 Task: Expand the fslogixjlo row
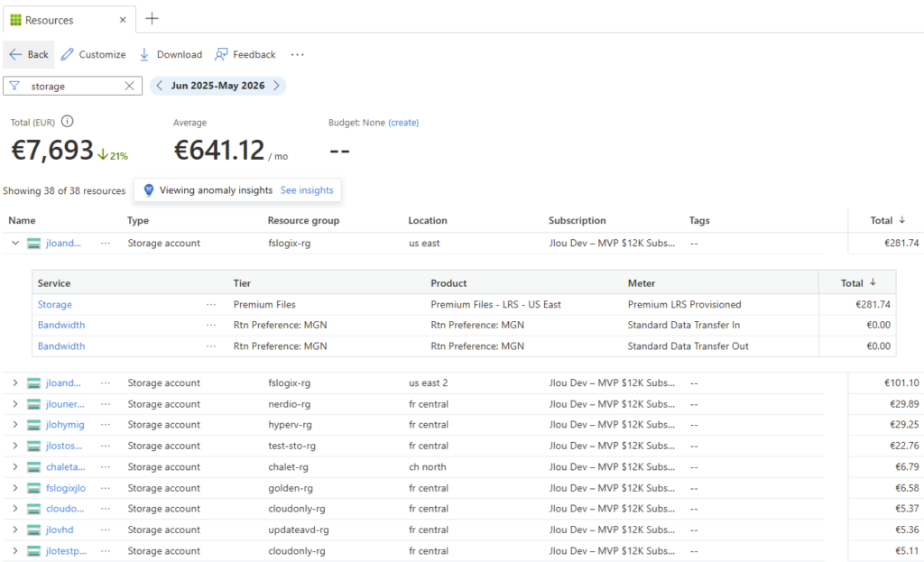tap(15, 488)
